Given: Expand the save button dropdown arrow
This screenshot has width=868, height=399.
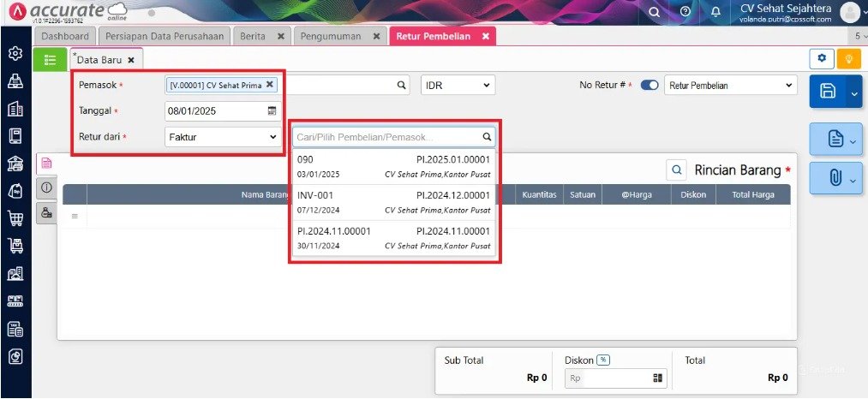Looking at the screenshot, I should pyautogui.click(x=853, y=92).
